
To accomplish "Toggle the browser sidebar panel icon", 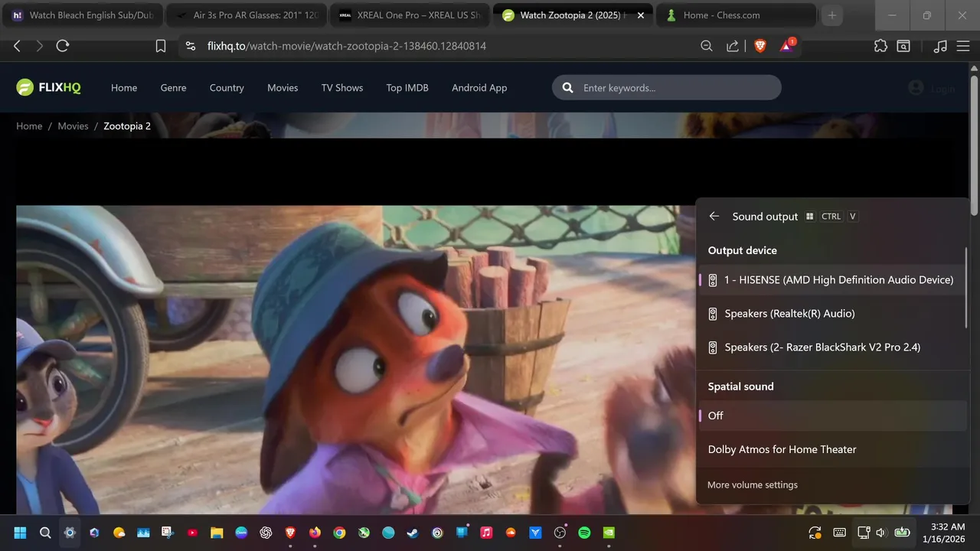I will click(903, 46).
